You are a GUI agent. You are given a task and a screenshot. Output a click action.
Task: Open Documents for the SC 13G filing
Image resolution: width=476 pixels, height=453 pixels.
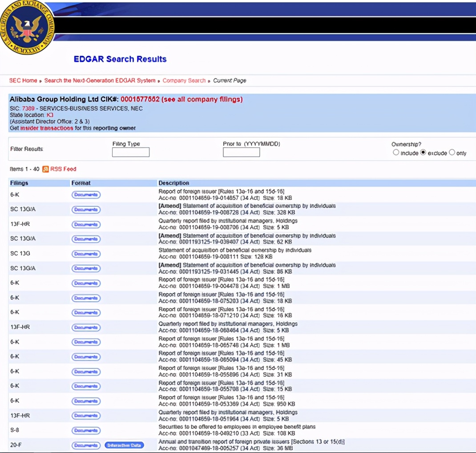point(86,254)
